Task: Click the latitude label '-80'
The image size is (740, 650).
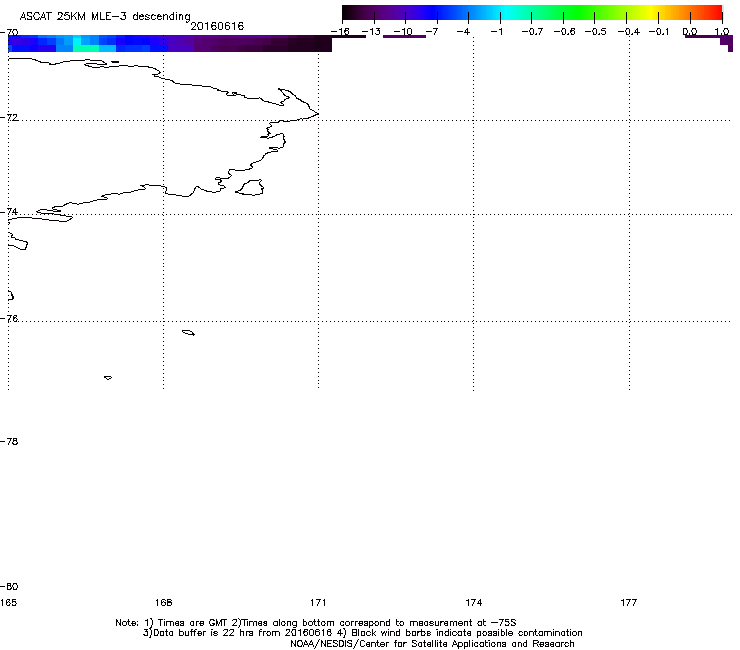Action: click(x=9, y=586)
